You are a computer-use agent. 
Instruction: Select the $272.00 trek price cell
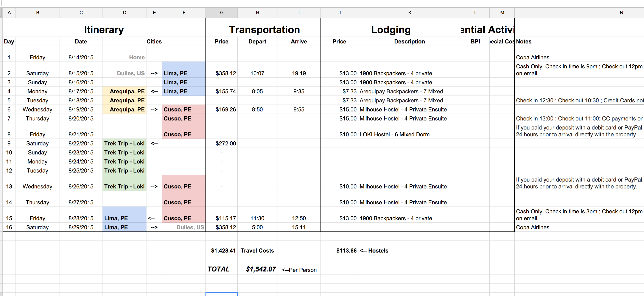coord(226,143)
